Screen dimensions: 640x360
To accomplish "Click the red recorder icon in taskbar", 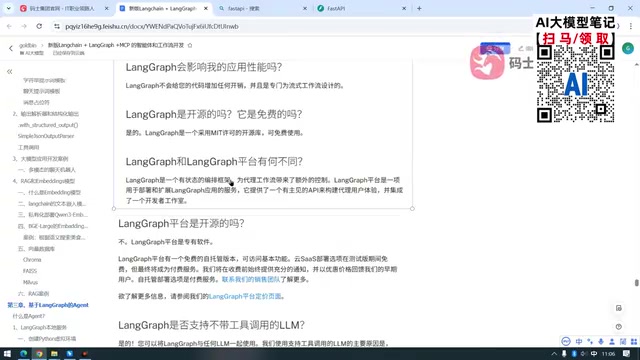I will (85, 353).
